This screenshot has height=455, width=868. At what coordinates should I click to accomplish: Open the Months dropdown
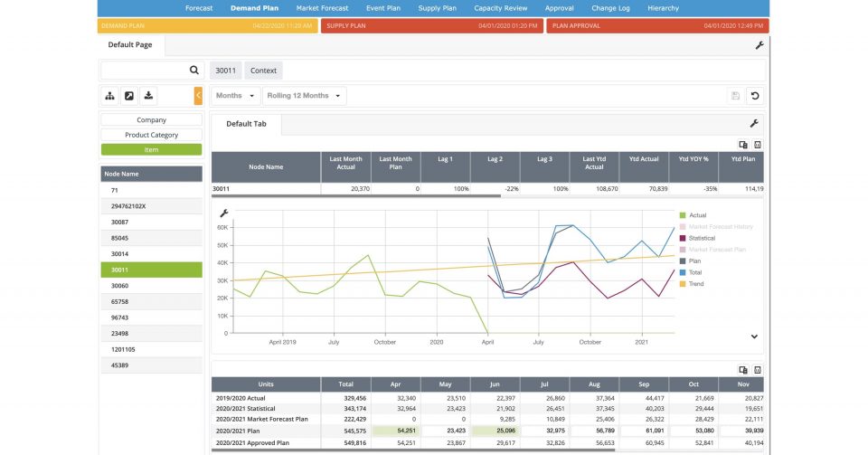coord(234,96)
